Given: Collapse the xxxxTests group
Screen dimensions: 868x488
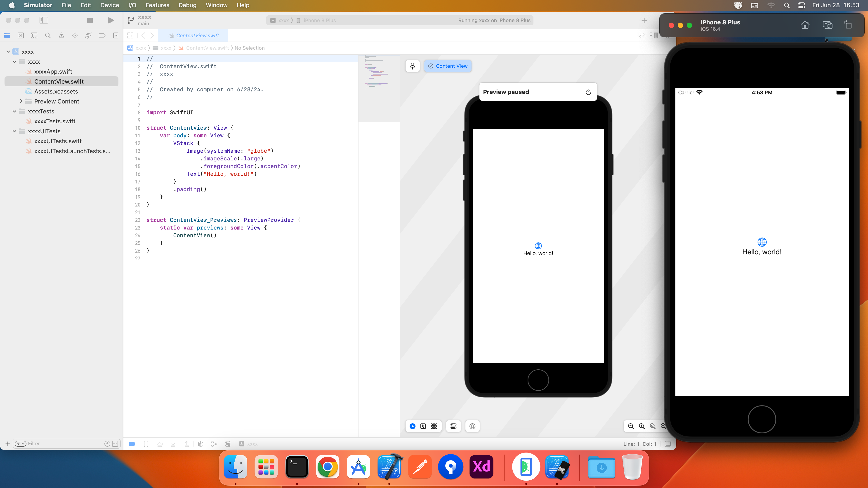Looking at the screenshot, I should (14, 111).
